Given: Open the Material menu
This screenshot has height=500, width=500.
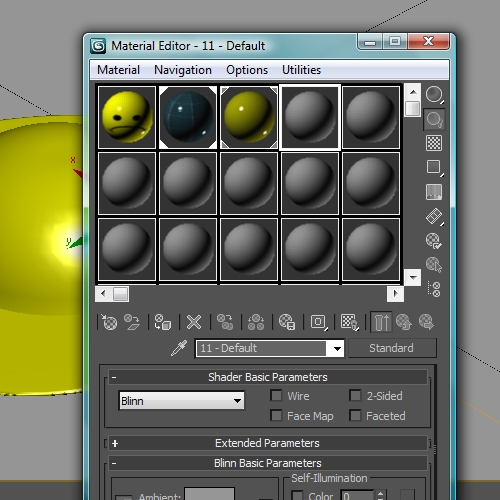Looking at the screenshot, I should 119,70.
